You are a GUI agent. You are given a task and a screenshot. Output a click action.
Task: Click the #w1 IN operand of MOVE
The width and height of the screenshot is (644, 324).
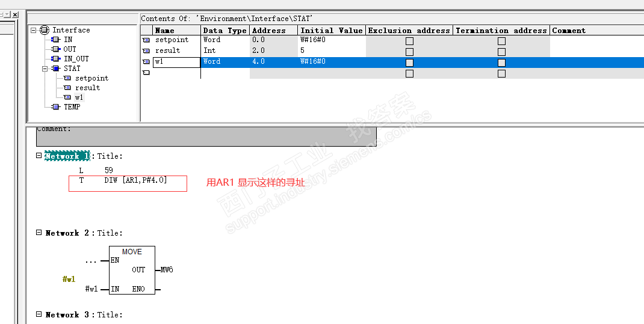click(x=91, y=289)
